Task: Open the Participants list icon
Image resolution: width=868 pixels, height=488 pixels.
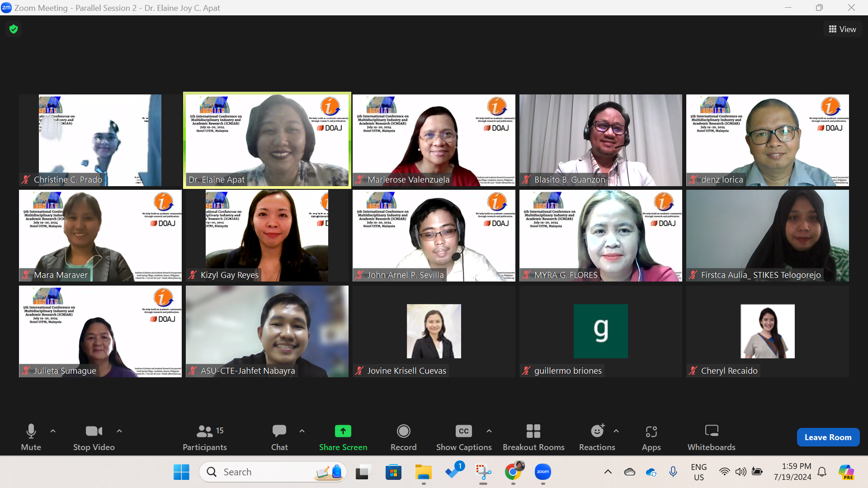Action: (x=204, y=431)
